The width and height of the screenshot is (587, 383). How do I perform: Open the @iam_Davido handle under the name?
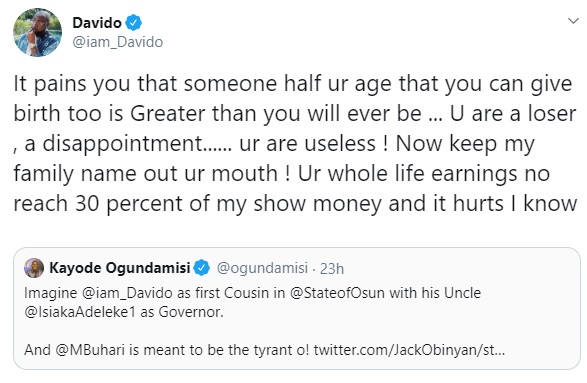(x=118, y=42)
